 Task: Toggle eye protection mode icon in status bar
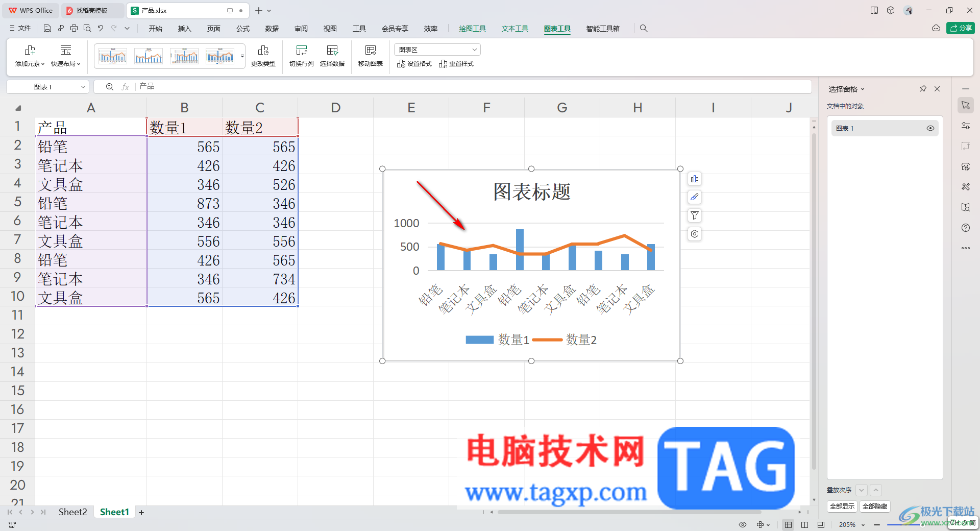743,525
